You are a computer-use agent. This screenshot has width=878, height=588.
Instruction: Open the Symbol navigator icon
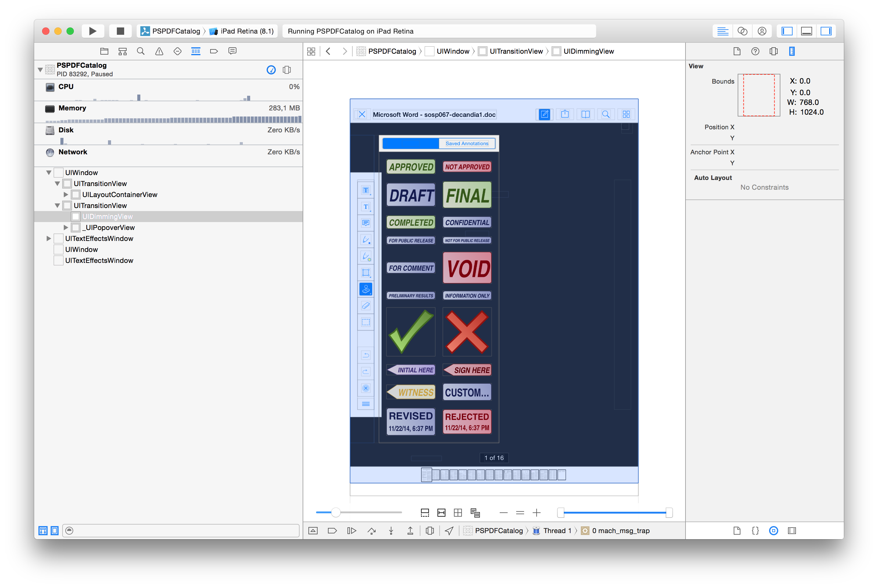point(123,51)
